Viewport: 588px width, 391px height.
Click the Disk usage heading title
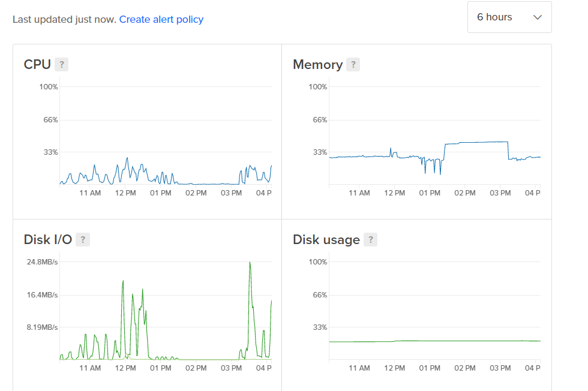[326, 239]
